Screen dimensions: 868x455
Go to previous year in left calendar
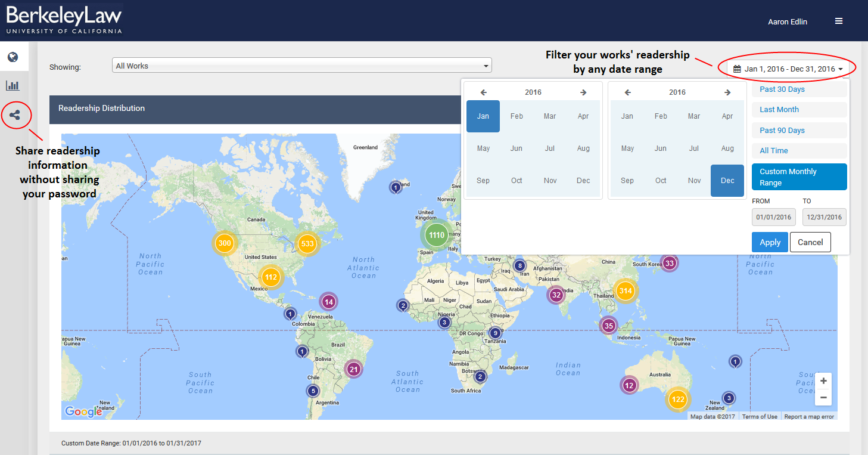[x=484, y=92]
